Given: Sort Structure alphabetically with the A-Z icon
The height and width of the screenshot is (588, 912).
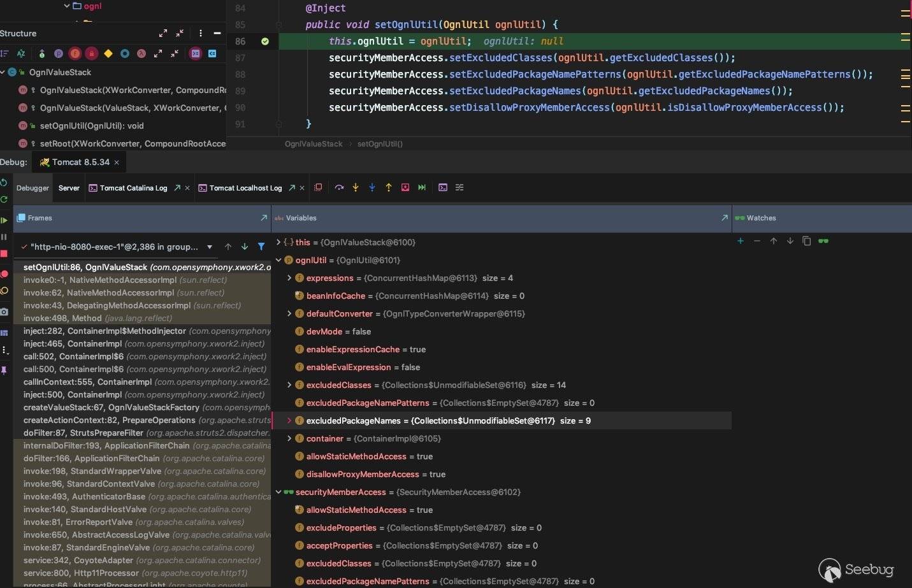Looking at the screenshot, I should point(21,54).
